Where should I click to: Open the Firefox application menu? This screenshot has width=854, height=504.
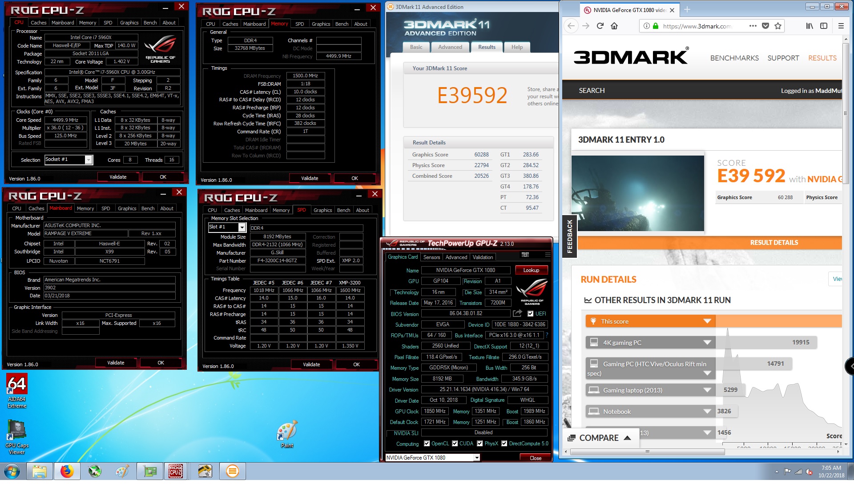tap(841, 26)
